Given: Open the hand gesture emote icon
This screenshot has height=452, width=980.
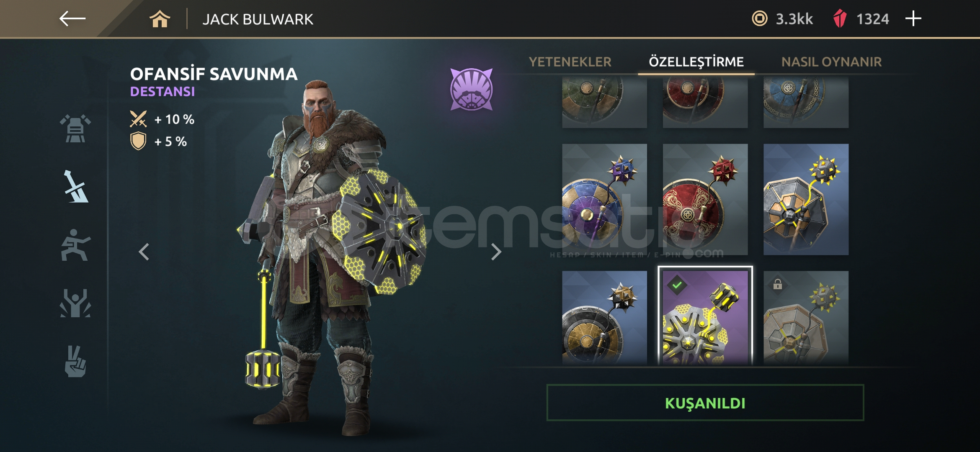Looking at the screenshot, I should (x=75, y=362).
